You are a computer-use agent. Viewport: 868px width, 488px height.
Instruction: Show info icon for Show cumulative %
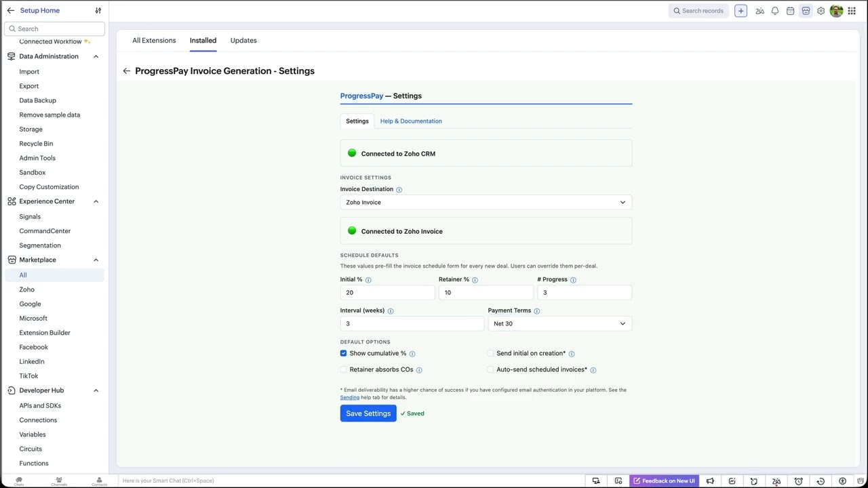(412, 354)
